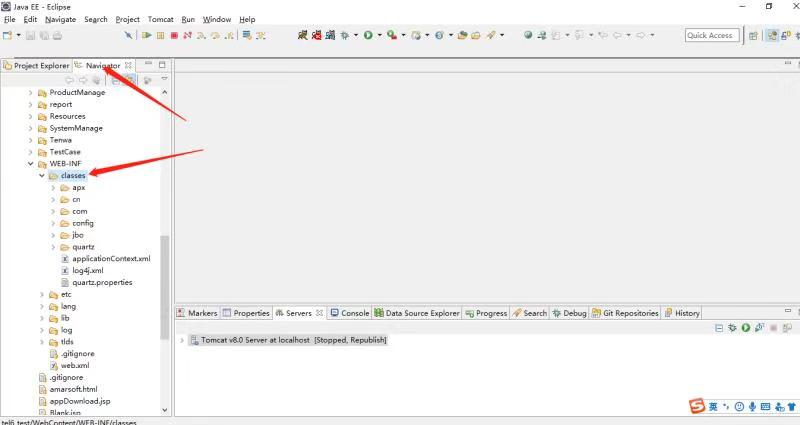
Task: Expand the ProductManage folder
Action: point(31,93)
